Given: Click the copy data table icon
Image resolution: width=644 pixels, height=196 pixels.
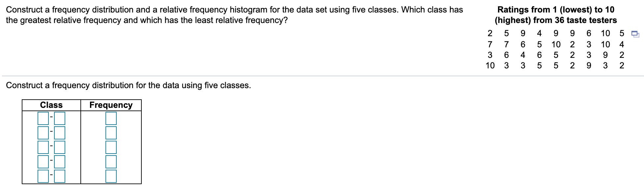Looking at the screenshot, I should click(635, 34).
